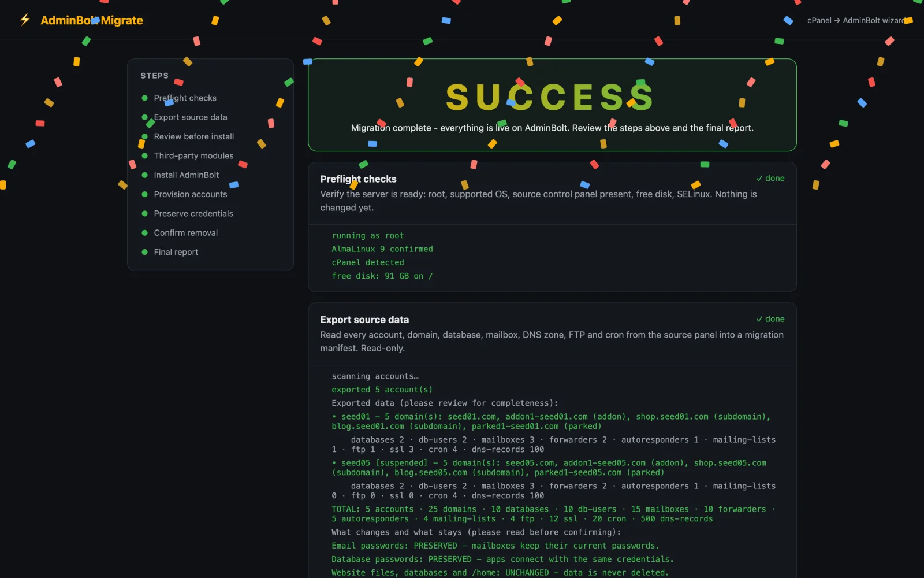Click the 'Migration complete' banner message
924x578 pixels.
click(x=552, y=128)
